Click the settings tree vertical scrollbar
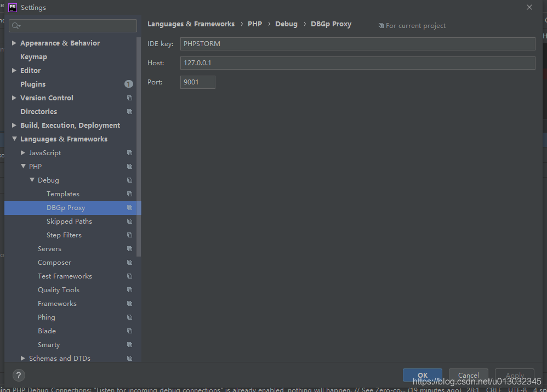The width and height of the screenshot is (547, 392). 139,146
